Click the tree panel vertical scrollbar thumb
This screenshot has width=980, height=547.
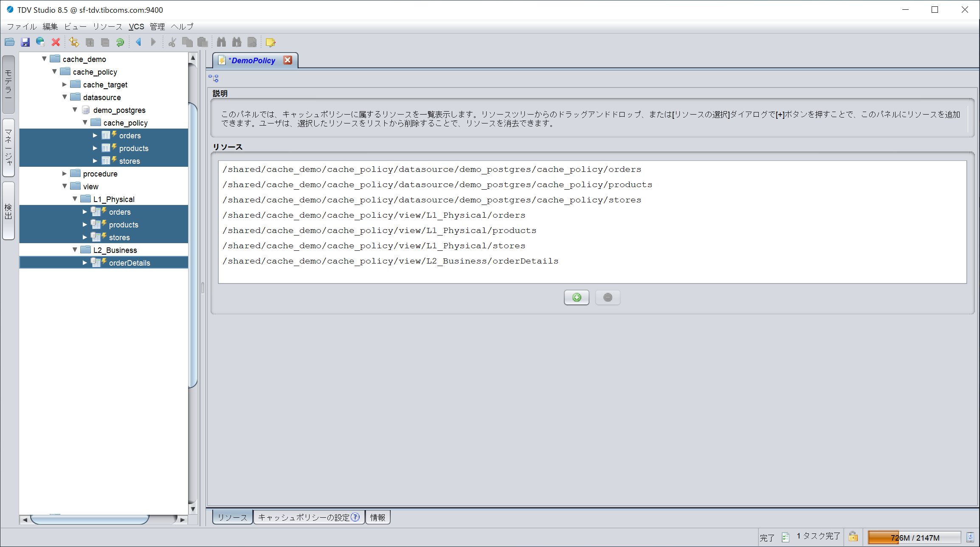(193, 245)
